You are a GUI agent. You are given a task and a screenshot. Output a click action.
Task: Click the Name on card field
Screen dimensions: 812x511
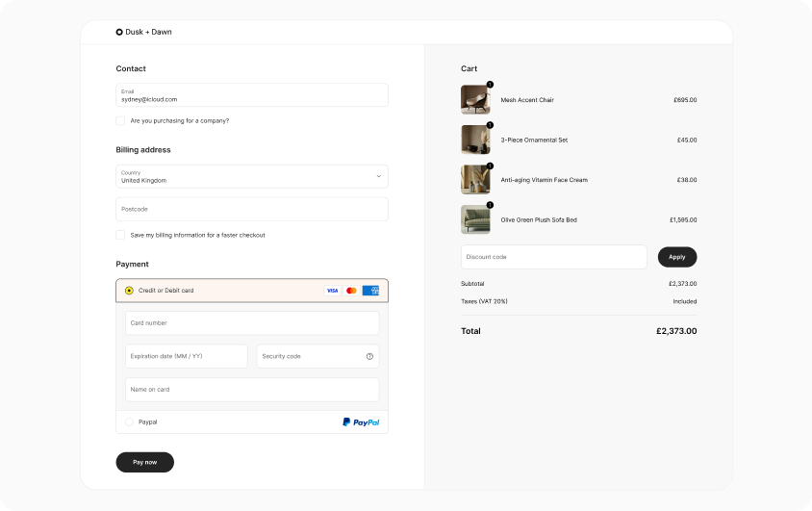click(x=252, y=390)
